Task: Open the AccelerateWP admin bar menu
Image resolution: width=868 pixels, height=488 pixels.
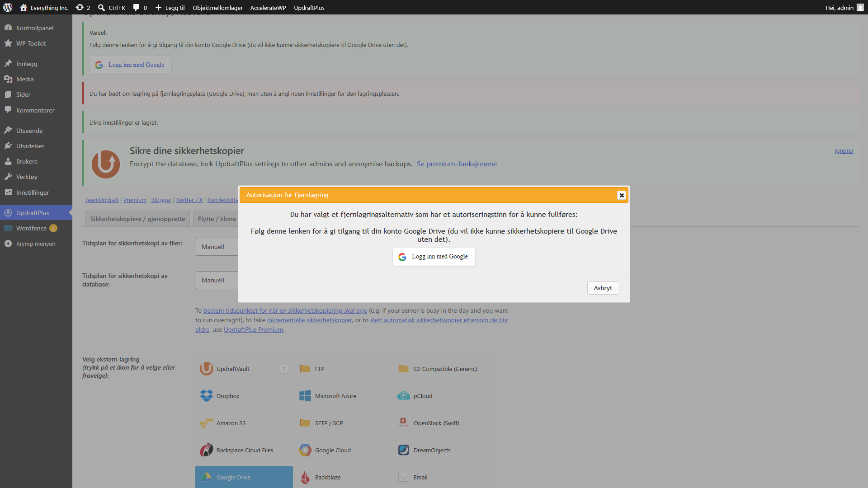Action: [x=268, y=7]
